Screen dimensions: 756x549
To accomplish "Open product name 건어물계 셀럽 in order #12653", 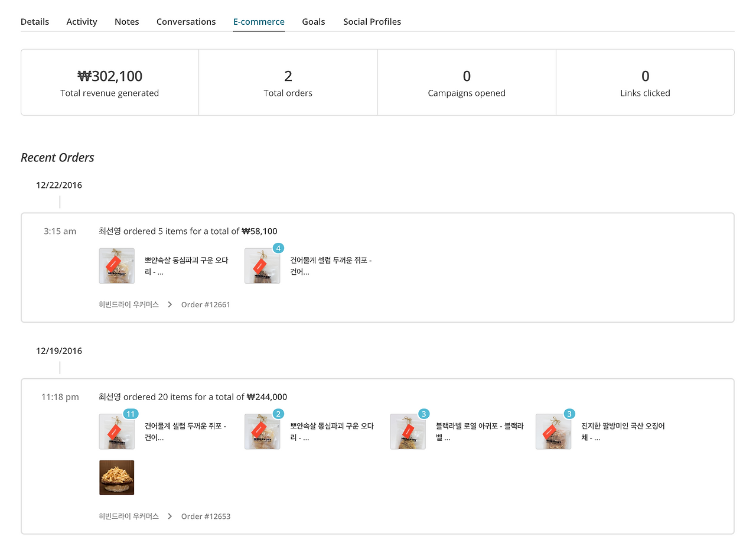I will 185,431.
